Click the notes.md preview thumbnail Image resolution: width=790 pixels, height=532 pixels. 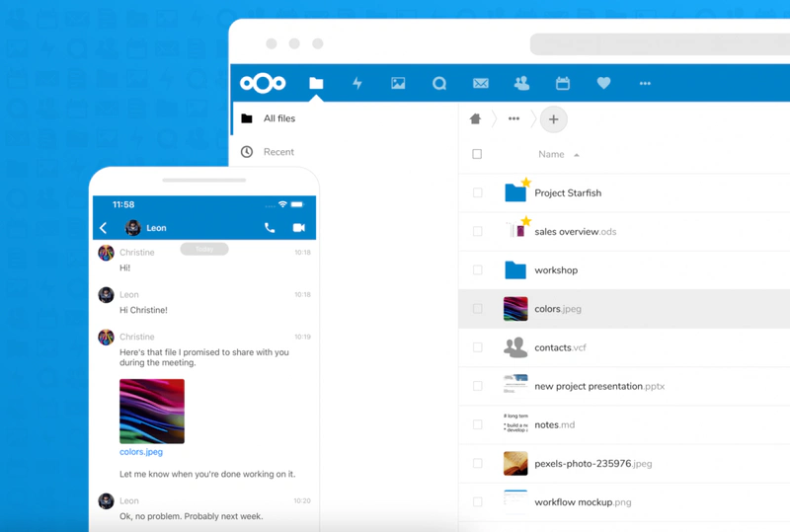pos(515,423)
